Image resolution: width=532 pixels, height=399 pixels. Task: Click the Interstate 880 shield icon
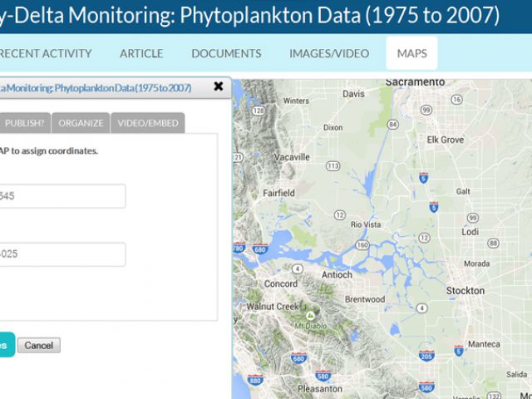255,380
